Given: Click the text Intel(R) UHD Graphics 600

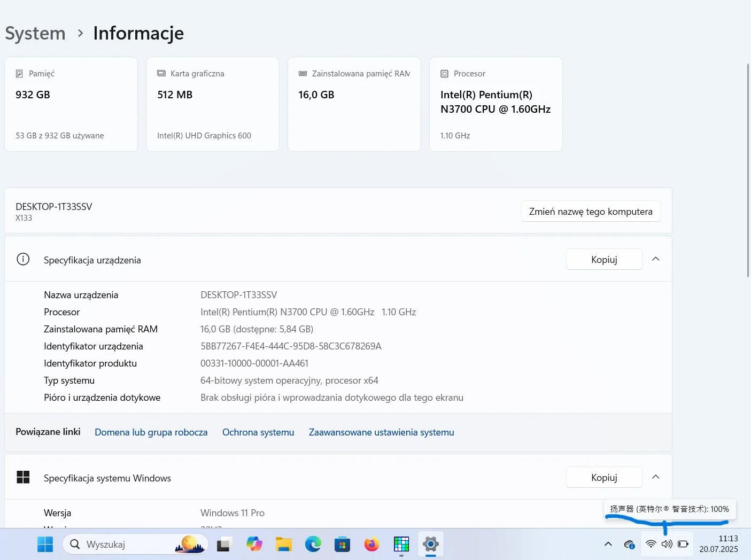Looking at the screenshot, I should [x=204, y=136].
